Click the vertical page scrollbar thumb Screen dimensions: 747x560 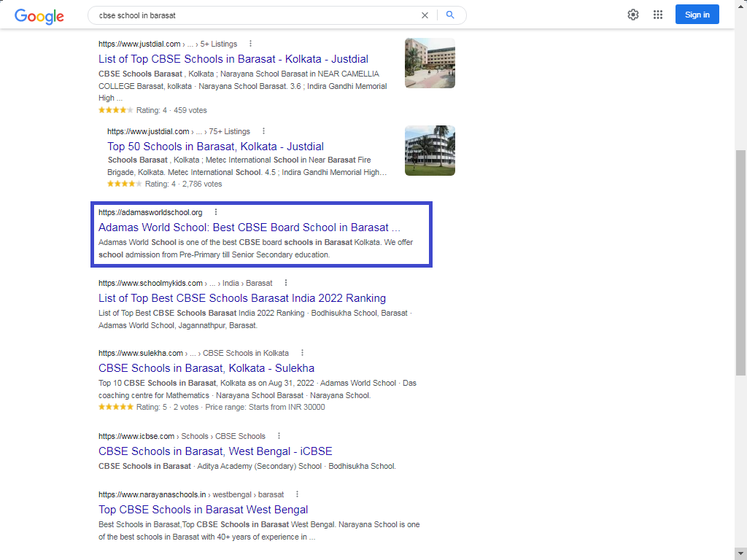click(740, 262)
